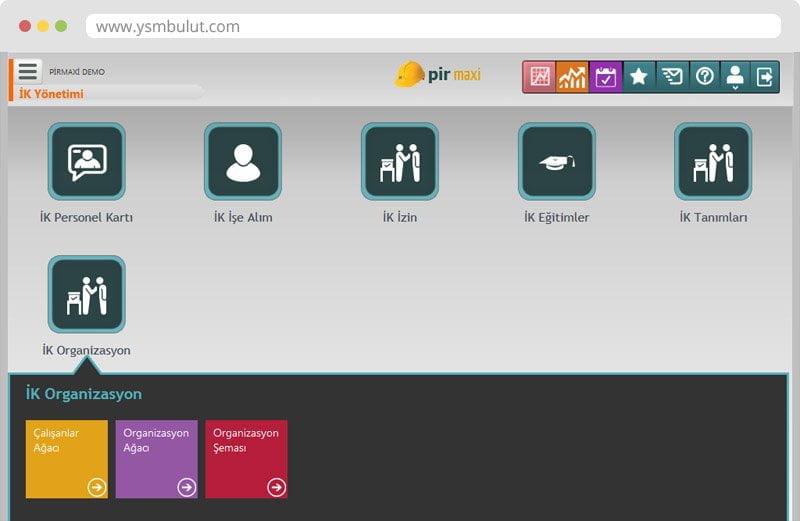
Task: Open the purple Organizasyon Ağacı tile
Action: 156,459
